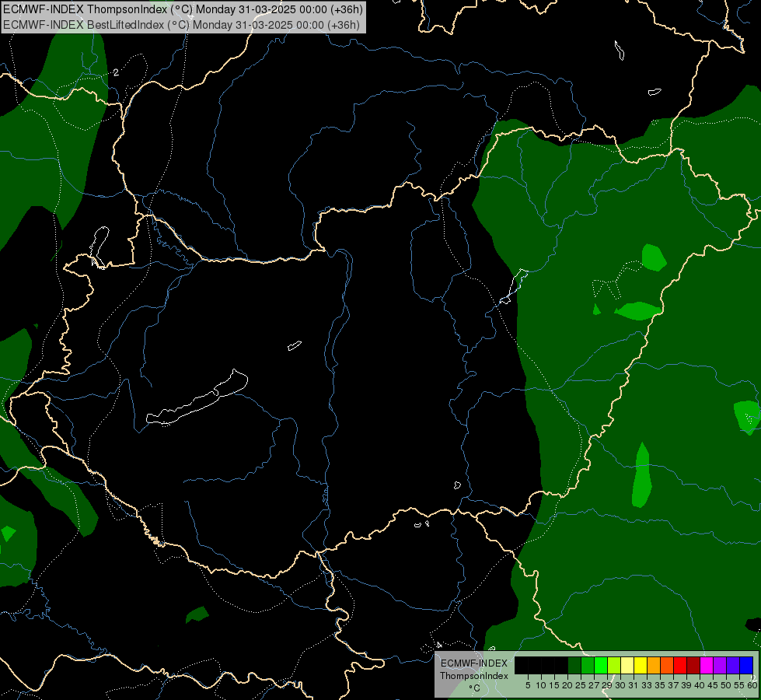Click the legend tick label '40'

click(x=700, y=685)
